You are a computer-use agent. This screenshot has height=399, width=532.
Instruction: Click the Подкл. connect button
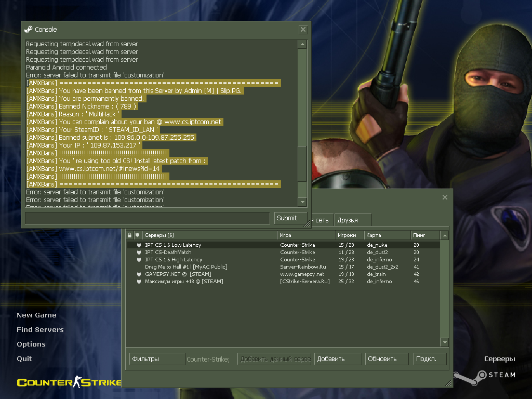430,359
